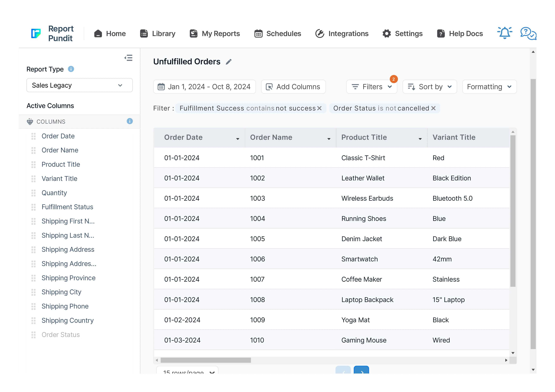Click the table's horizontal scrollbar thumb
The height and width of the screenshot is (392, 555).
coord(206,360)
